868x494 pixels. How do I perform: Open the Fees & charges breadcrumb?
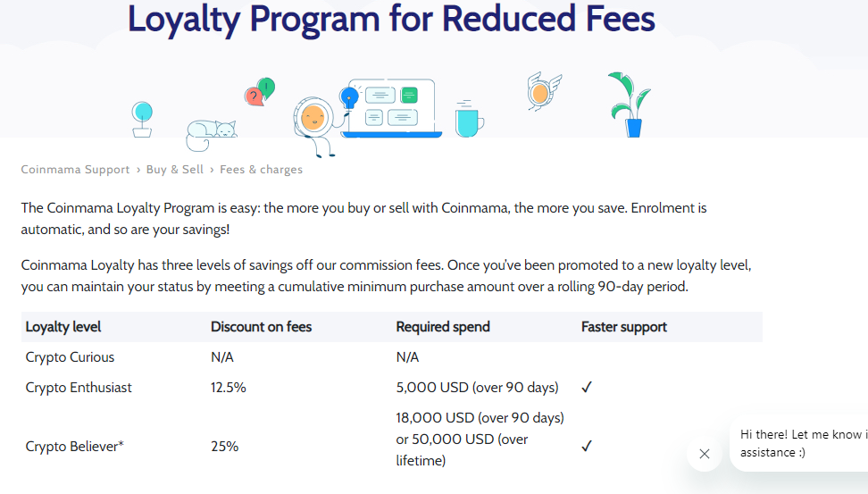[262, 170]
